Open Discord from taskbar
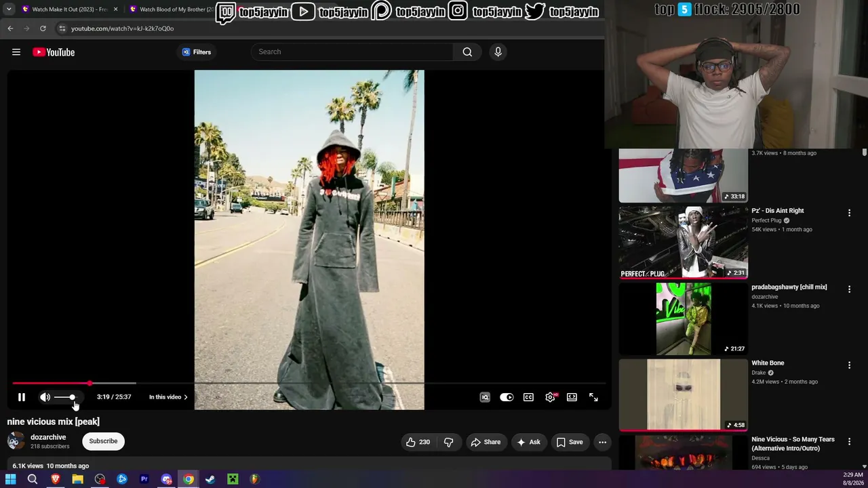Viewport: 868px width, 488px height. coord(166,479)
